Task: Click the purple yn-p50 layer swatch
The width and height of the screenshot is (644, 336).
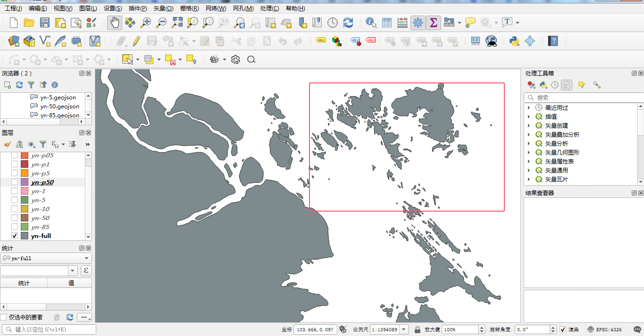Action: 25,182
